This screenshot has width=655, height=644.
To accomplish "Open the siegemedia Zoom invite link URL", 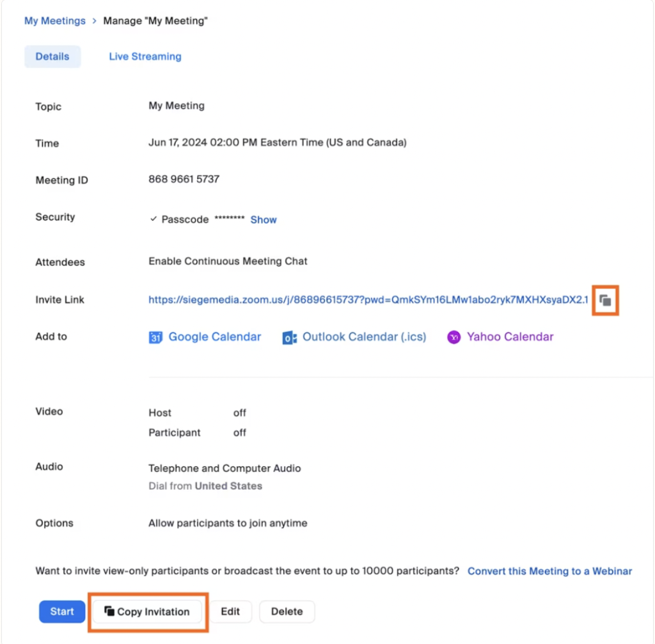I will pyautogui.click(x=368, y=299).
